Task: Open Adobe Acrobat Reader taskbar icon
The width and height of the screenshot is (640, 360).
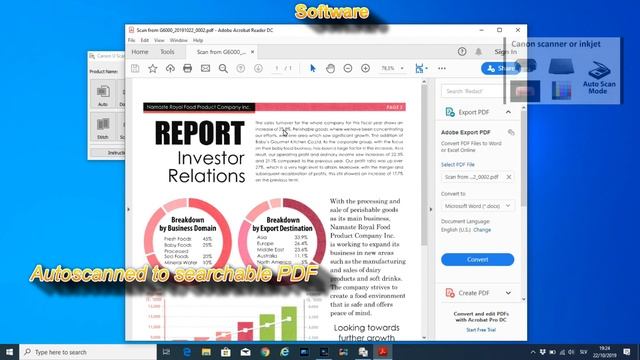Action: 382,352
